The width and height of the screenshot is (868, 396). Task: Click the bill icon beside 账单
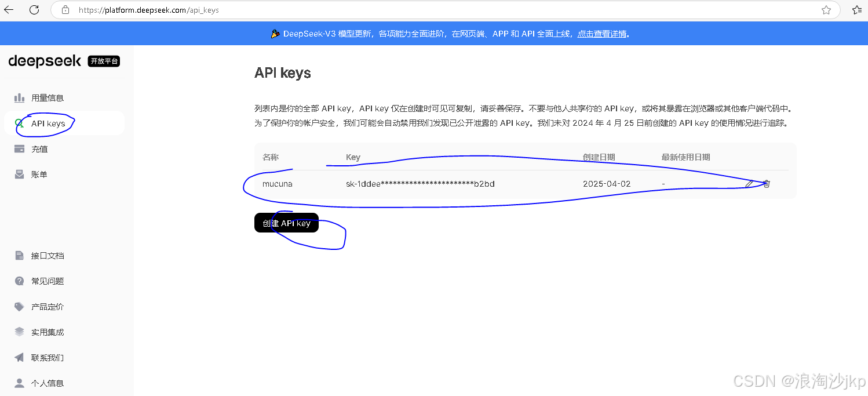[x=20, y=174]
